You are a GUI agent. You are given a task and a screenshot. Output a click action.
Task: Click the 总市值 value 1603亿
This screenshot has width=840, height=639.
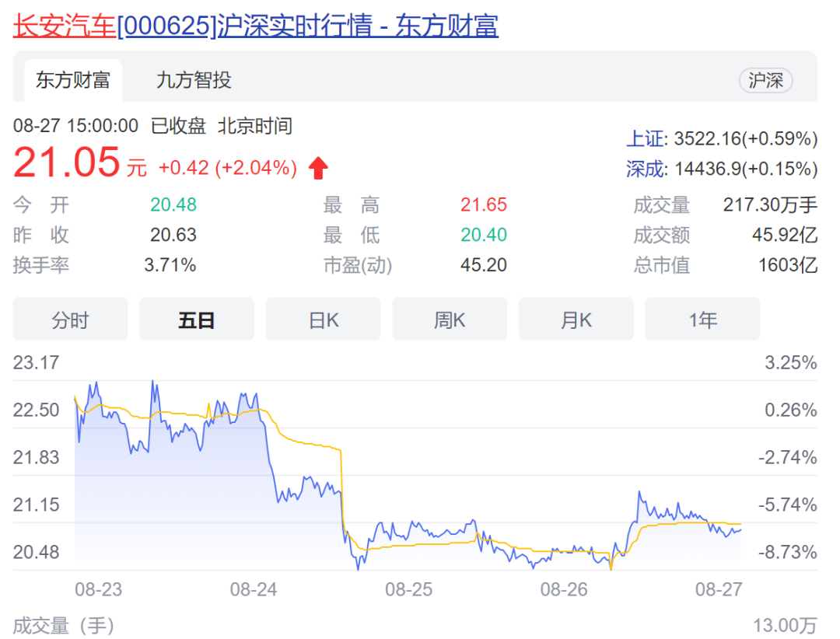tap(788, 264)
